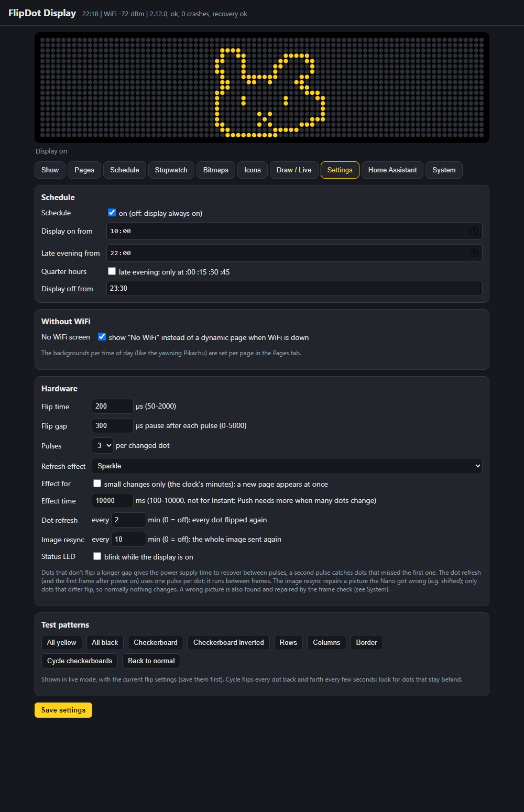Image resolution: width=524 pixels, height=812 pixels.
Task: Click the Flip time input field
Action: click(x=113, y=406)
